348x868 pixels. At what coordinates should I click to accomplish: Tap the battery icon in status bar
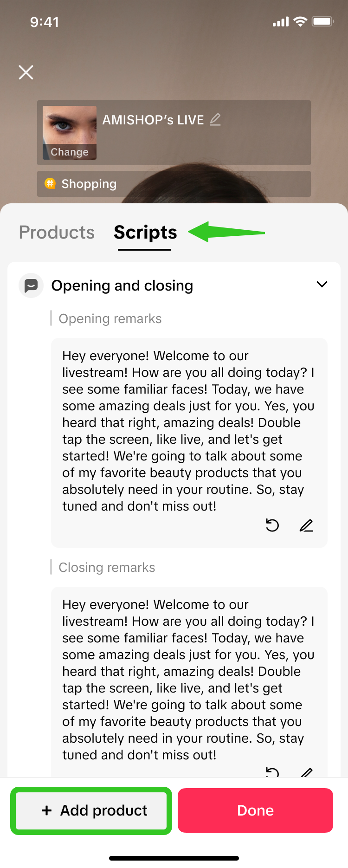coord(322,22)
